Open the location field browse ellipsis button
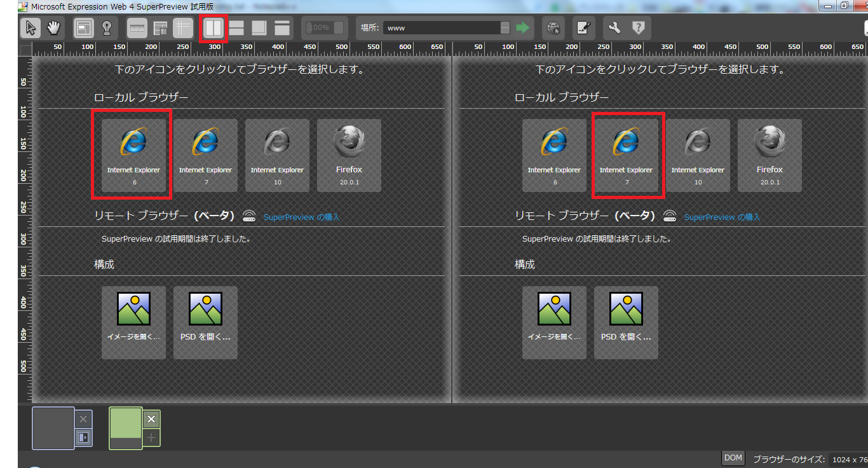This screenshot has width=868, height=468. [x=505, y=28]
